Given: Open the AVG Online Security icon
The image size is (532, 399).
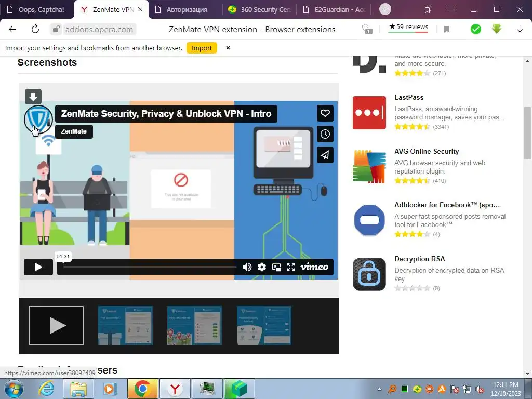Looking at the screenshot, I should 369,166.
